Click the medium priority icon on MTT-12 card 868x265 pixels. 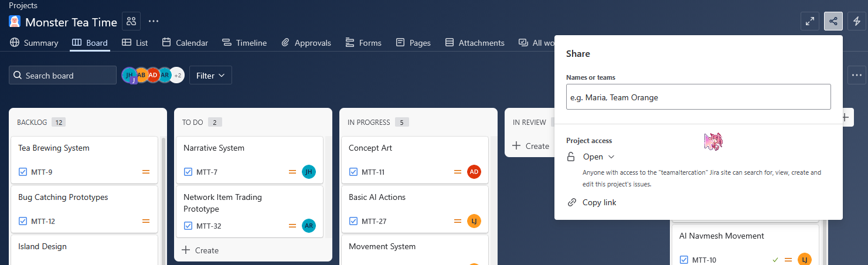[x=146, y=221]
